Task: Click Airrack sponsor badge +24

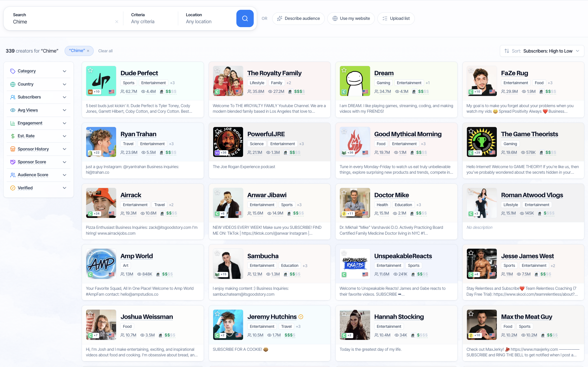Action: [x=94, y=213]
